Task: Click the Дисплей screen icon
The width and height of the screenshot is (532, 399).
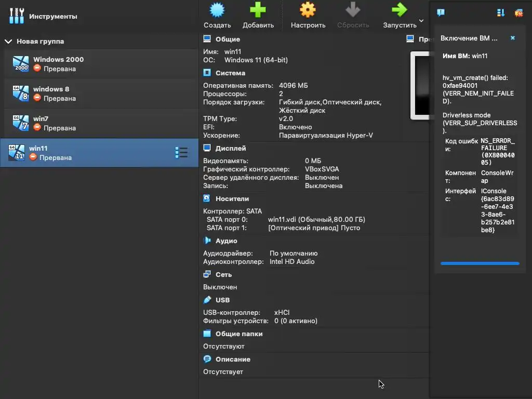Action: click(207, 148)
